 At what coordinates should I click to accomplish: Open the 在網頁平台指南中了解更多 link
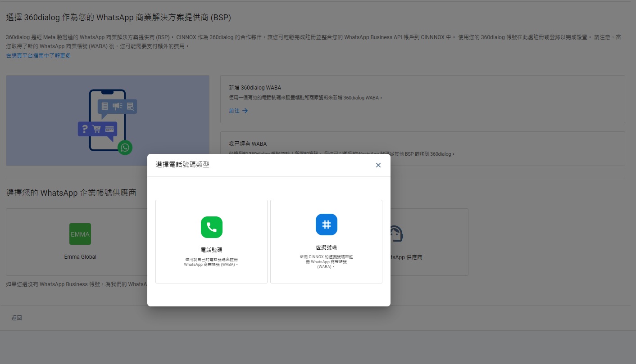tap(38, 56)
